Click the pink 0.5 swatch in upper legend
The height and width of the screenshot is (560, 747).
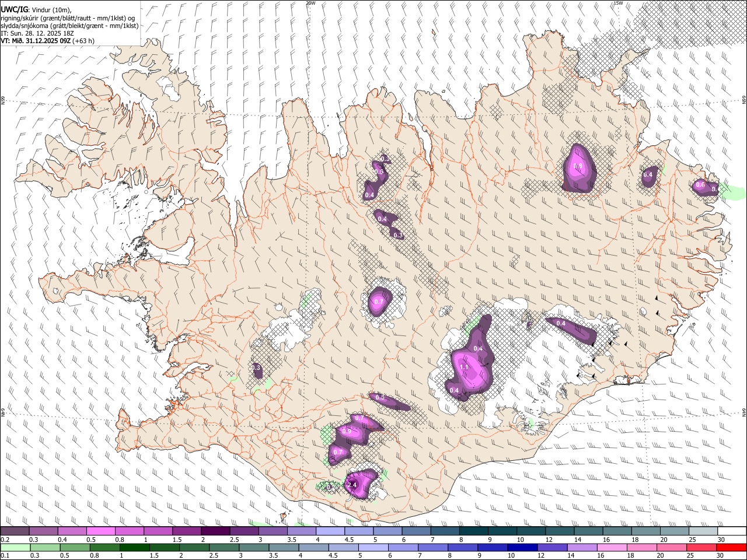coord(100,531)
